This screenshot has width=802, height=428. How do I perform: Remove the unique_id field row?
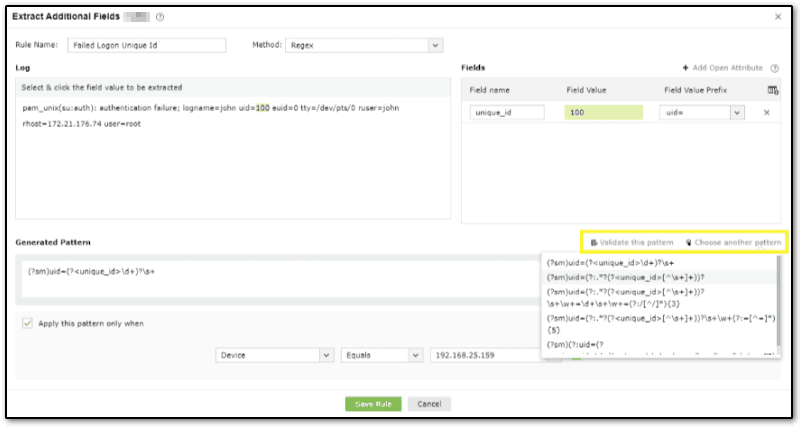[767, 112]
